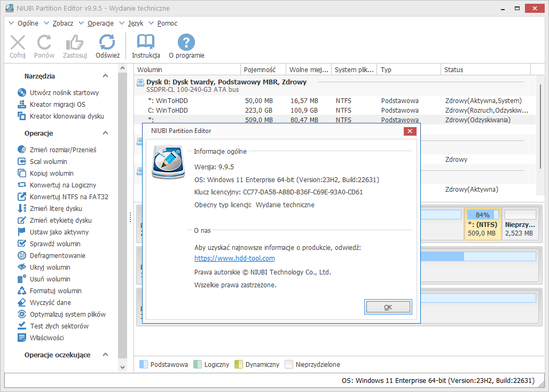Click the Cofnij (undo) toolbar icon
549x392 pixels.
pos(18,43)
